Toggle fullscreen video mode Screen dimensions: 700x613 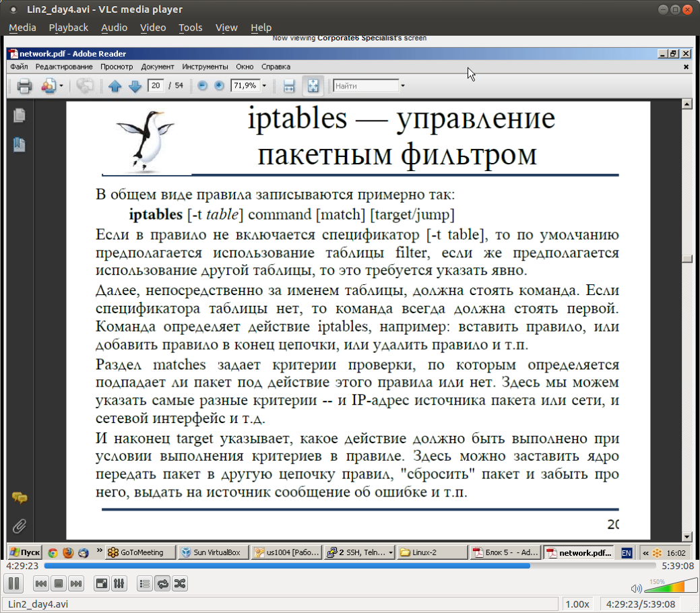101,583
